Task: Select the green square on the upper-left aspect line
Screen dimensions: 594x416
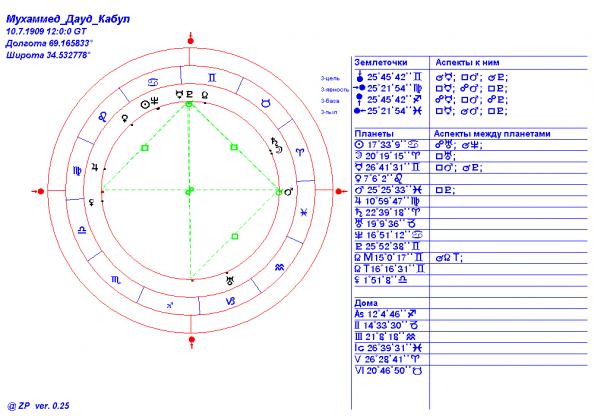Action: pyautogui.click(x=144, y=148)
